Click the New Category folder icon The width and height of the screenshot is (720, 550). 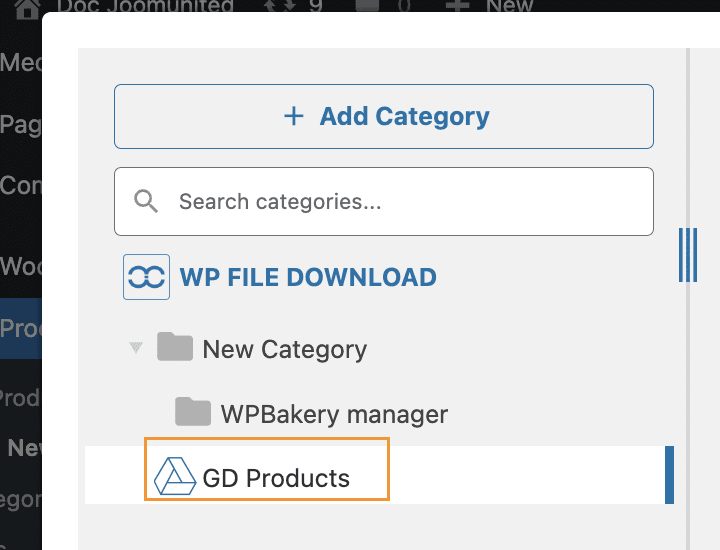coord(175,348)
